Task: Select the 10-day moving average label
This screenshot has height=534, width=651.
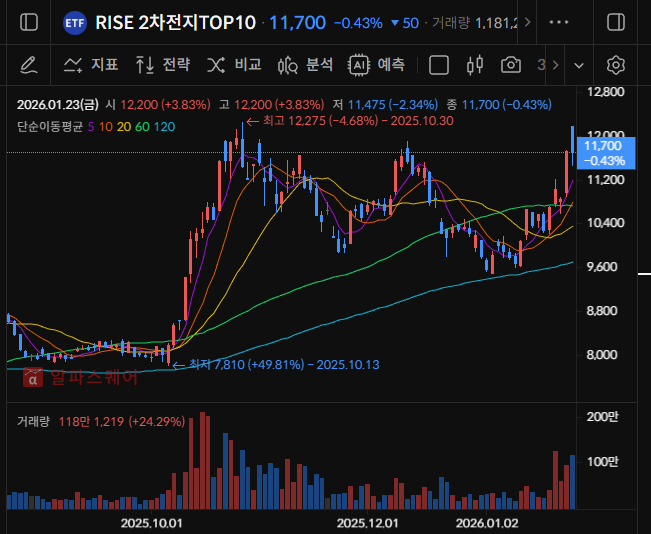Action: pos(106,127)
